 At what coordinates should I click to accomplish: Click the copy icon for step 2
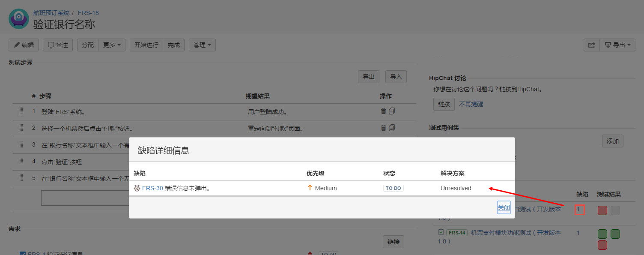click(x=392, y=128)
